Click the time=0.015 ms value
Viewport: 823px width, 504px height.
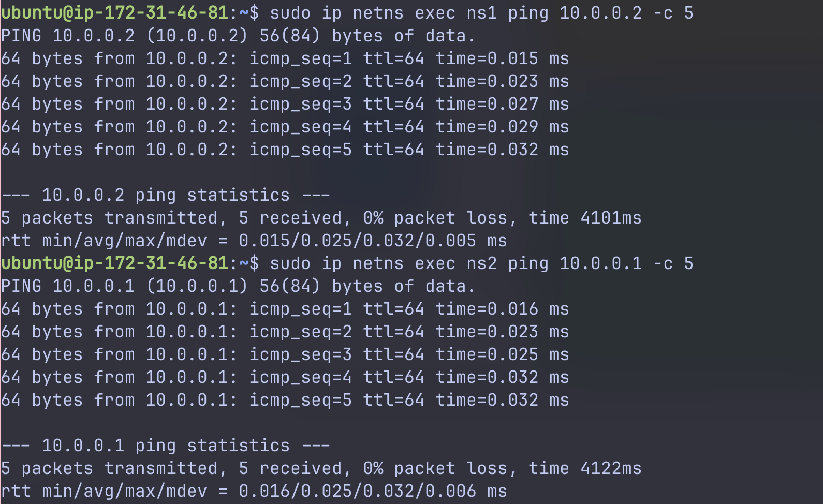coord(502,58)
